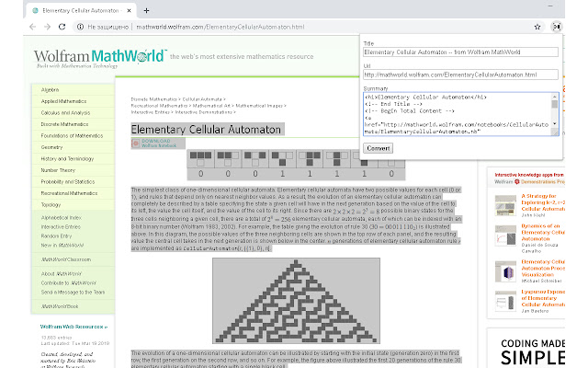
Task: Open A Strategy for Exploring demonstration link
Action: (543, 202)
